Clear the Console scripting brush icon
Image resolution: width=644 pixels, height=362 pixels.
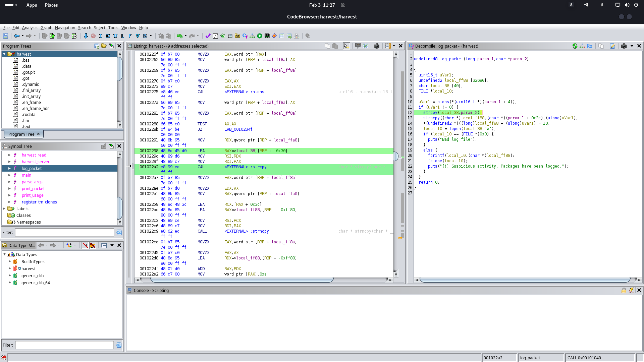click(631, 290)
